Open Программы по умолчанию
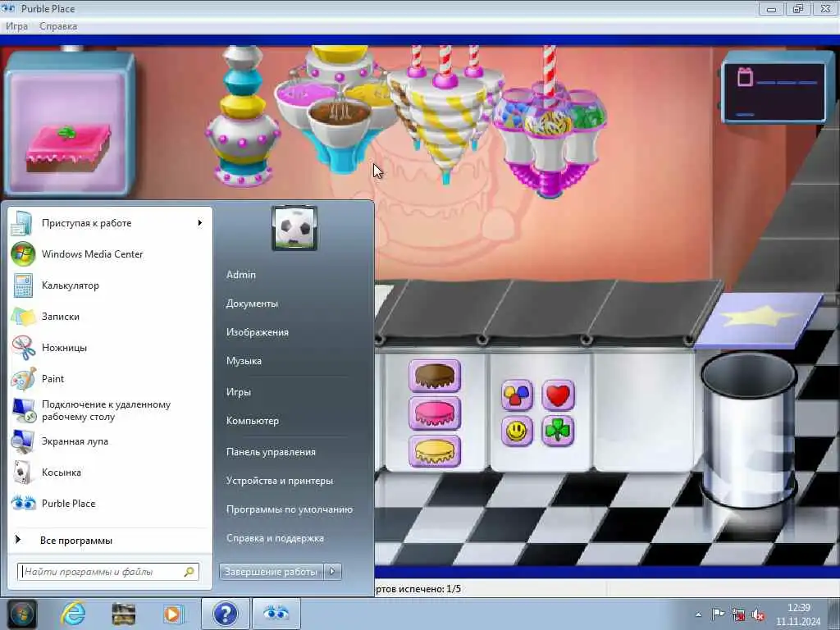This screenshot has width=840, height=630. coord(290,509)
